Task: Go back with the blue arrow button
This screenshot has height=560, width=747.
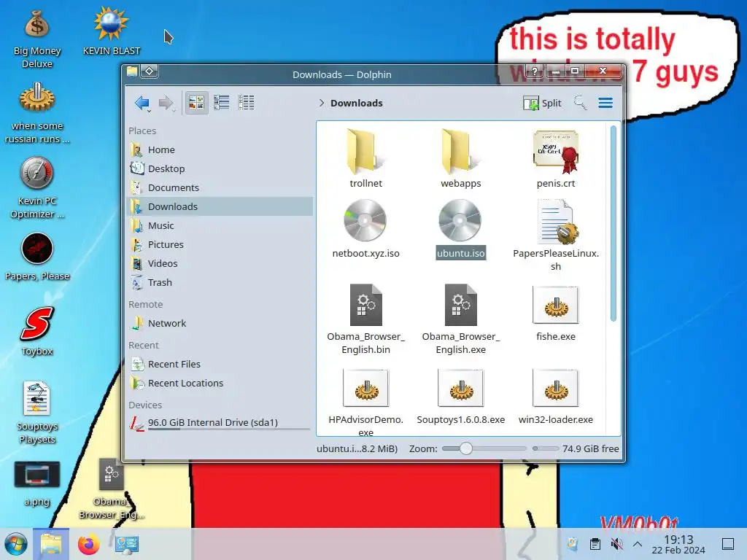Action: [x=142, y=102]
